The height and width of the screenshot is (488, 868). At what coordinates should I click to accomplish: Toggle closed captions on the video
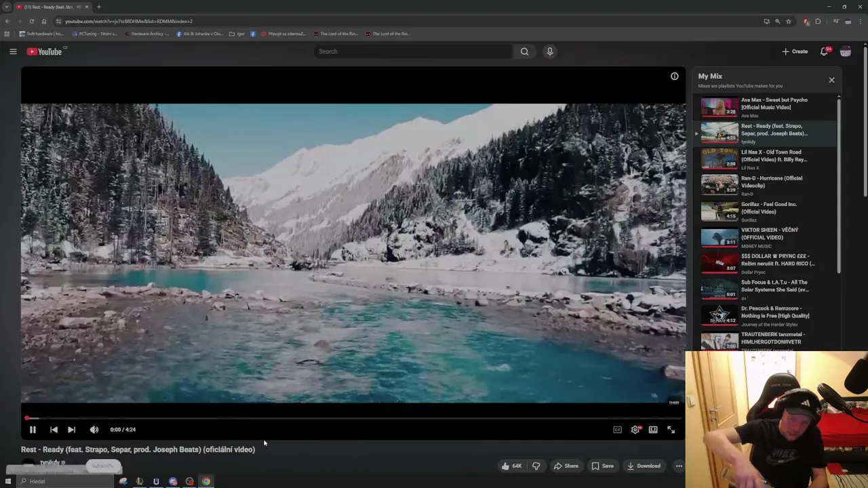click(617, 430)
